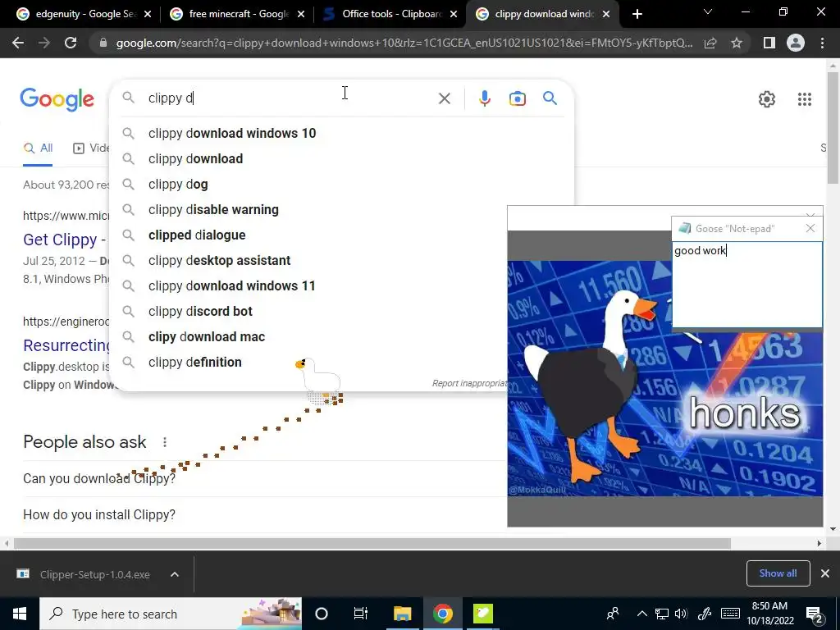The width and height of the screenshot is (840, 630).
Task: Reload the current page
Action: (x=71, y=43)
